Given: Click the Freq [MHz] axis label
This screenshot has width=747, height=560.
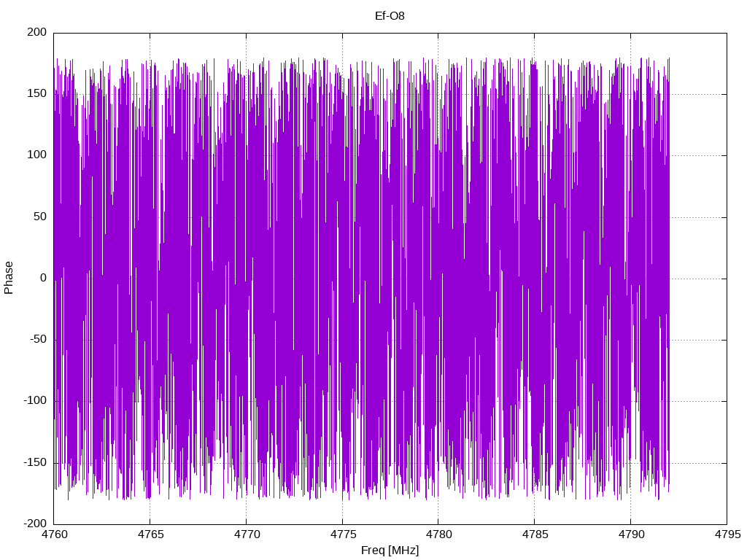Looking at the screenshot, I should coord(390,550).
